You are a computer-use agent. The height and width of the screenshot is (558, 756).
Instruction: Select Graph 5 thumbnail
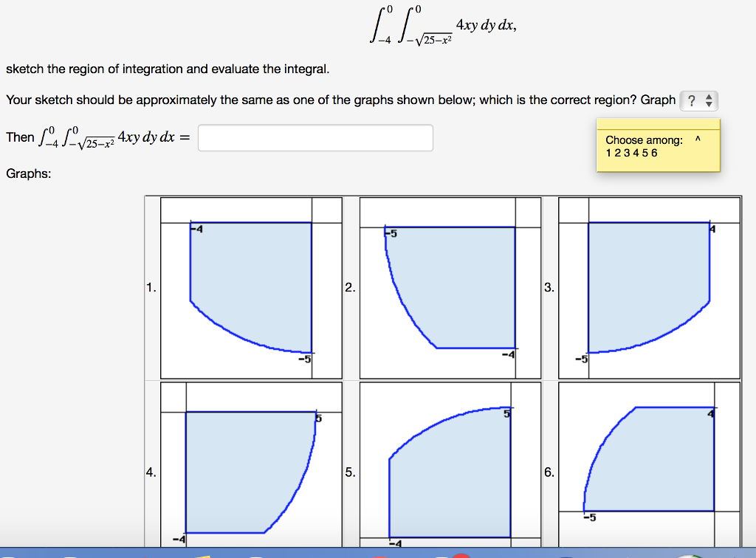tap(450, 465)
